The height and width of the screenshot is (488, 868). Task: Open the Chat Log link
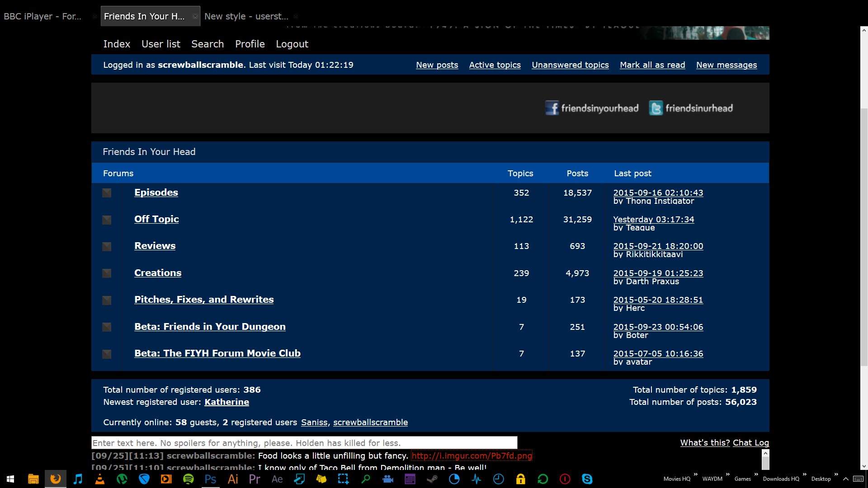point(750,443)
